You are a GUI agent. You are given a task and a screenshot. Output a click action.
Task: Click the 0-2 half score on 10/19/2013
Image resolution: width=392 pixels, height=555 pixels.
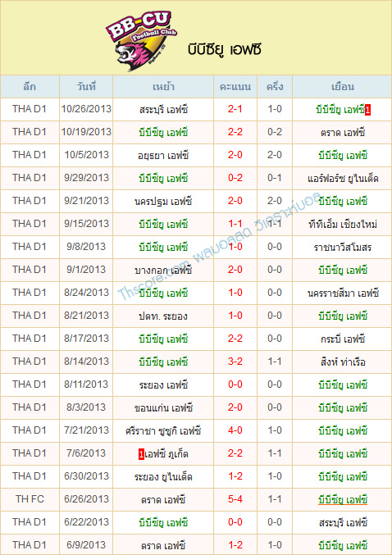[275, 132]
